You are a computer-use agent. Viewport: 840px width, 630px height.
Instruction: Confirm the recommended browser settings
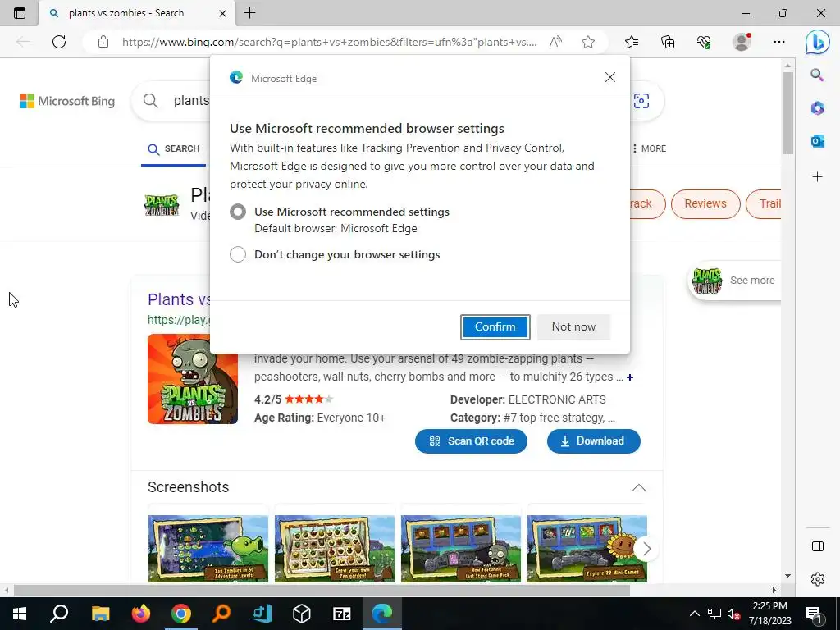(495, 326)
